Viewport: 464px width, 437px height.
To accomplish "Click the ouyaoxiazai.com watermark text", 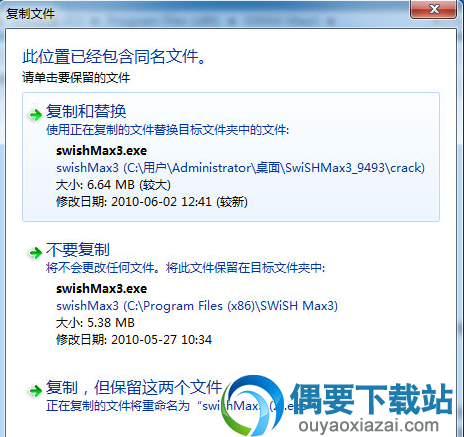I will tap(369, 426).
